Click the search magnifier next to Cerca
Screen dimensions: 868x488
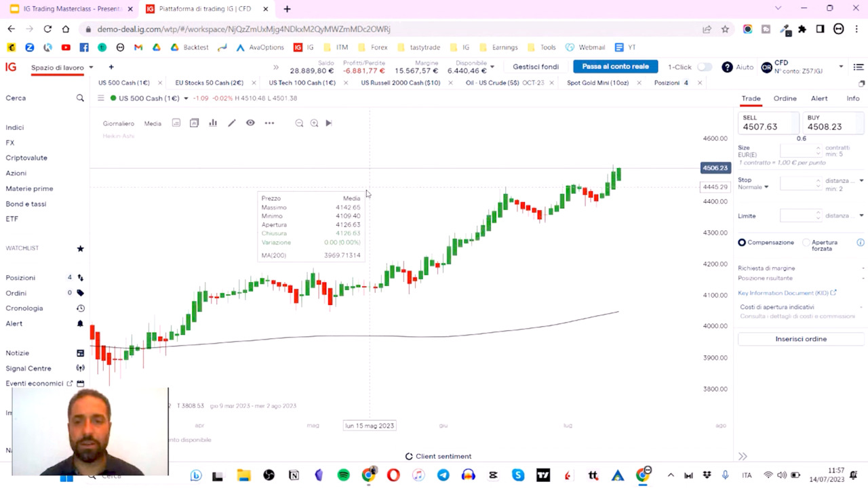pyautogui.click(x=80, y=98)
